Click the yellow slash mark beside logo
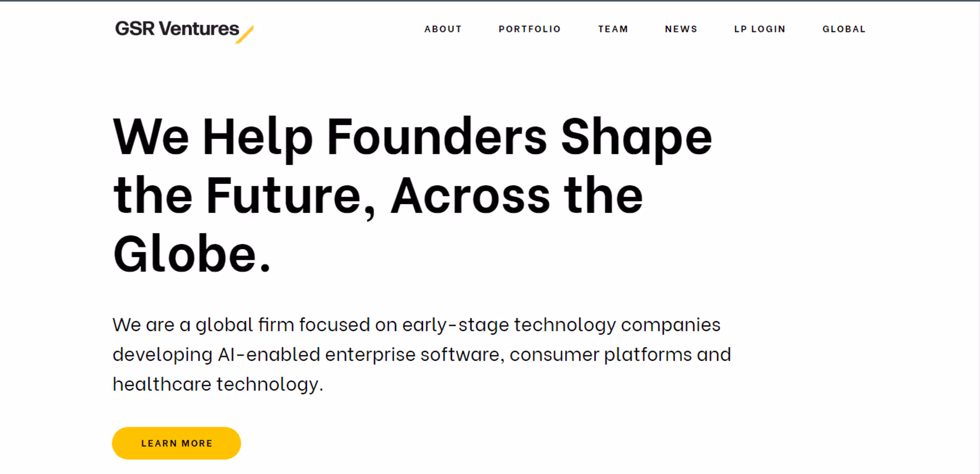This screenshot has width=980, height=474. click(x=245, y=34)
